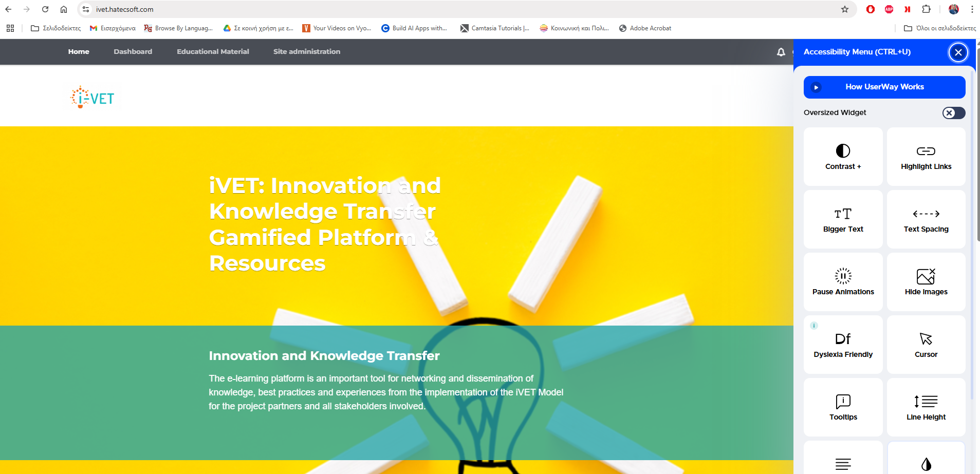Click the Dyslexia Friendly info badge
Viewport: 980px width, 474px height.
pos(814,326)
